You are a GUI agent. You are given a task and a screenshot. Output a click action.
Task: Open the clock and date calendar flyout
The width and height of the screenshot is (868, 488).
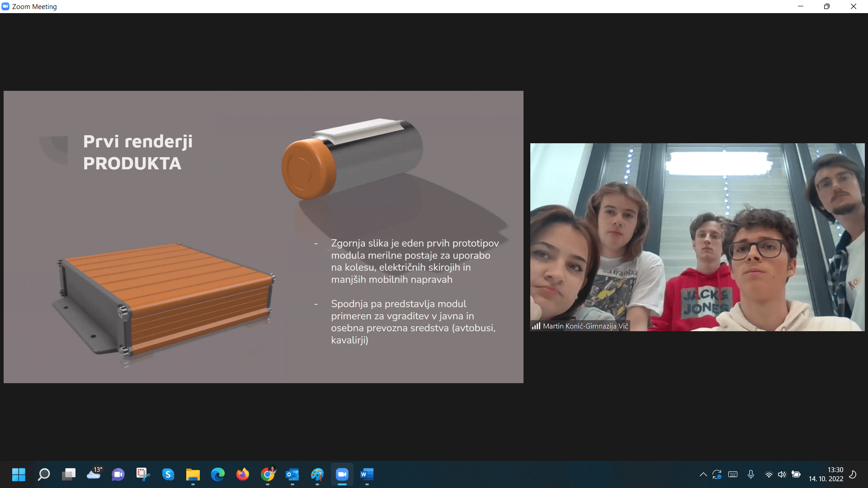(x=826, y=474)
